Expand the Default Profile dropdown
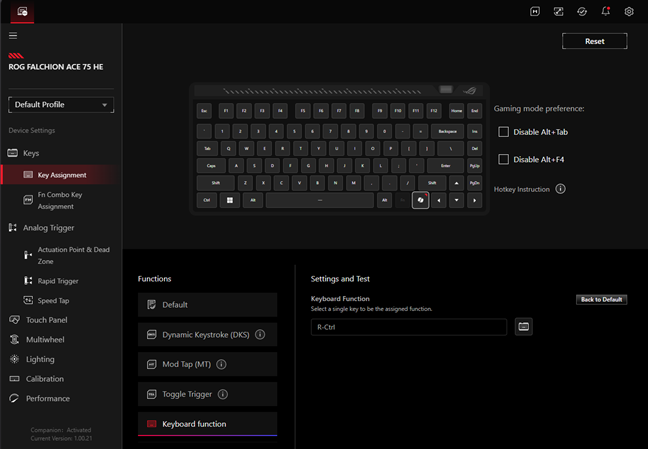 point(61,105)
